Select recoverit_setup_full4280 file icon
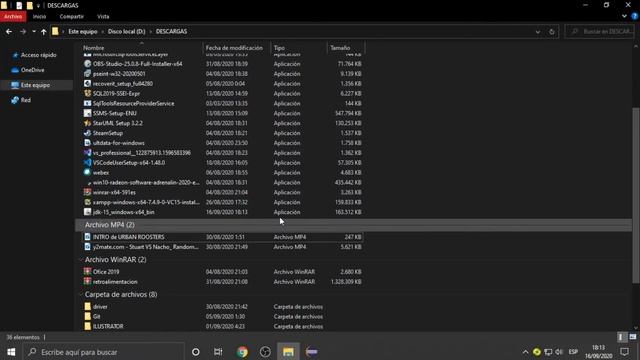Viewport: 640px width, 360px height. (x=87, y=83)
